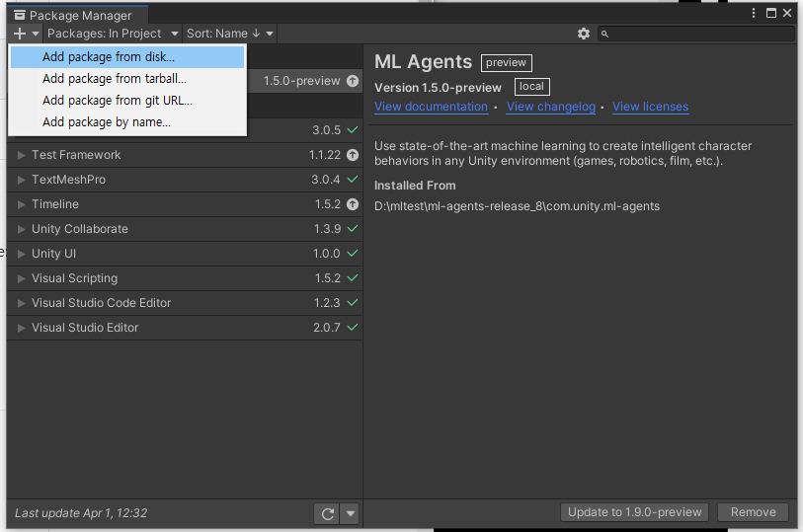The width and height of the screenshot is (803, 532).
Task: Open the Package Manager settings gear
Action: point(584,34)
